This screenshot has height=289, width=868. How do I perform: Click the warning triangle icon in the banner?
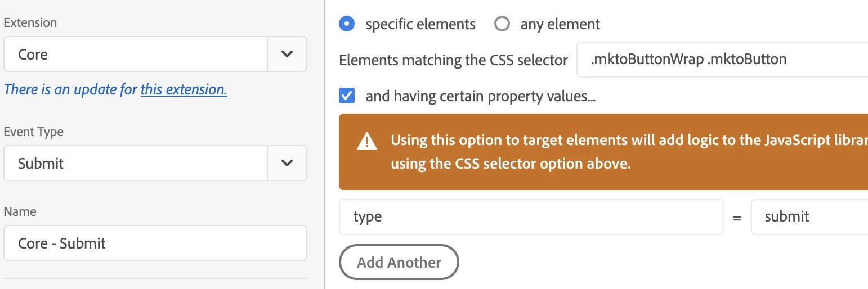point(367,141)
